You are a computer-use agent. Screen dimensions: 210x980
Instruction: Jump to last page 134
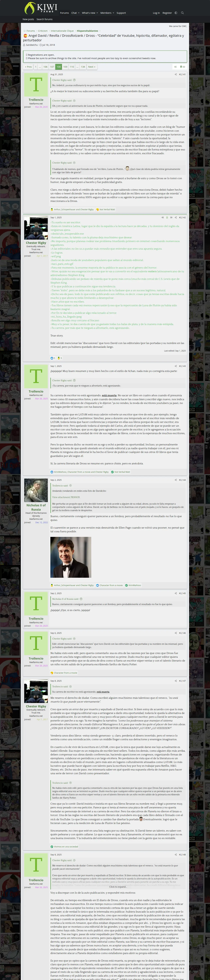tap(83, 67)
